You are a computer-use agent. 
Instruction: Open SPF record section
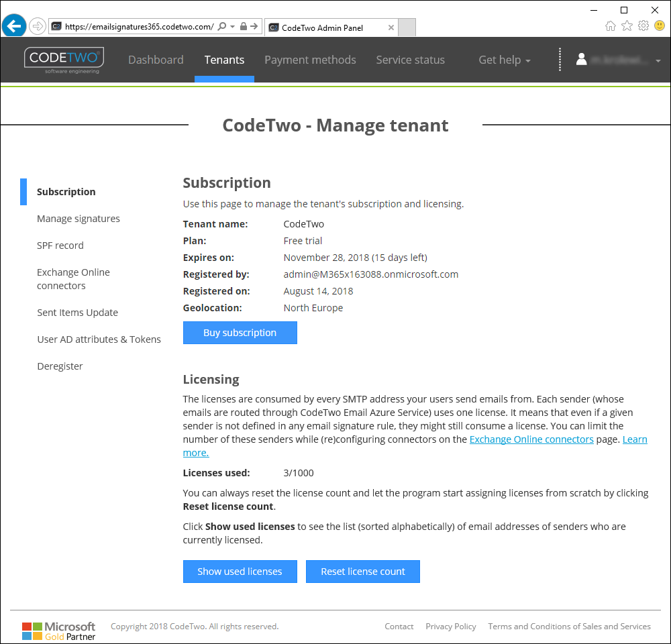[x=60, y=246]
